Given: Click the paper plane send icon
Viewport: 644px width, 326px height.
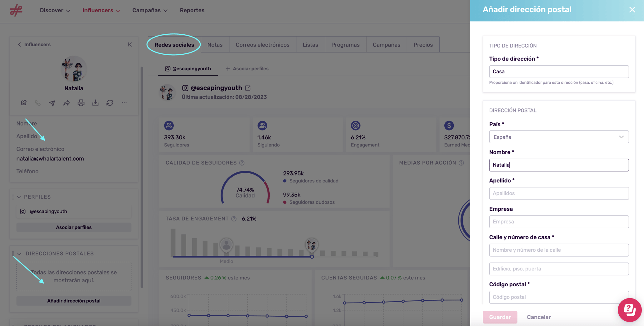Looking at the screenshot, I should 52,103.
